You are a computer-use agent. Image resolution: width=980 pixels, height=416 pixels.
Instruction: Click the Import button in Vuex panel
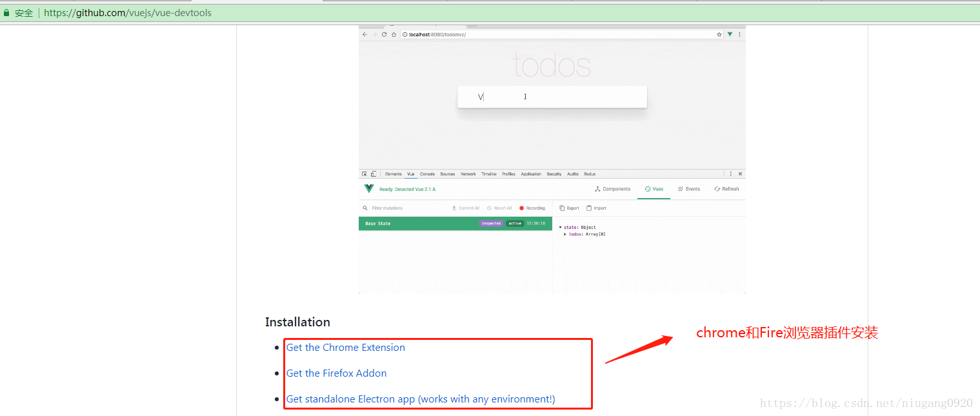pyautogui.click(x=596, y=208)
